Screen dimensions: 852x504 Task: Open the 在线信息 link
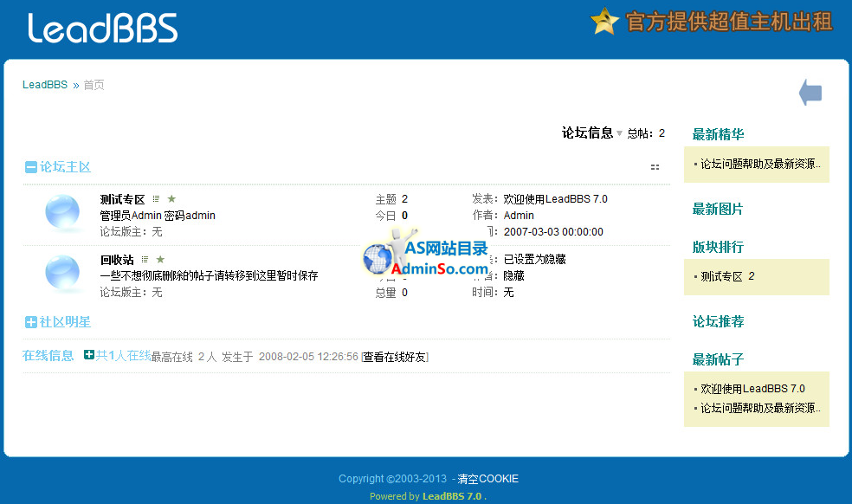click(x=48, y=356)
